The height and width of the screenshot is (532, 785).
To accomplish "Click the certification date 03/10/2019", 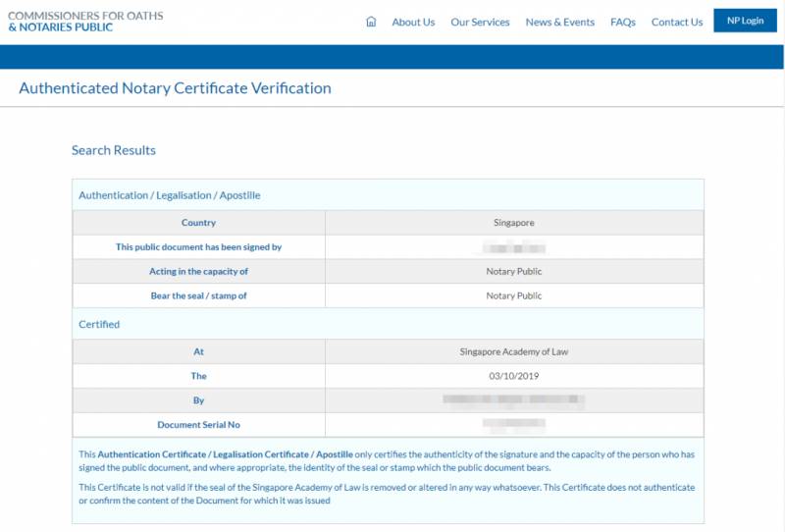I will (x=513, y=376).
